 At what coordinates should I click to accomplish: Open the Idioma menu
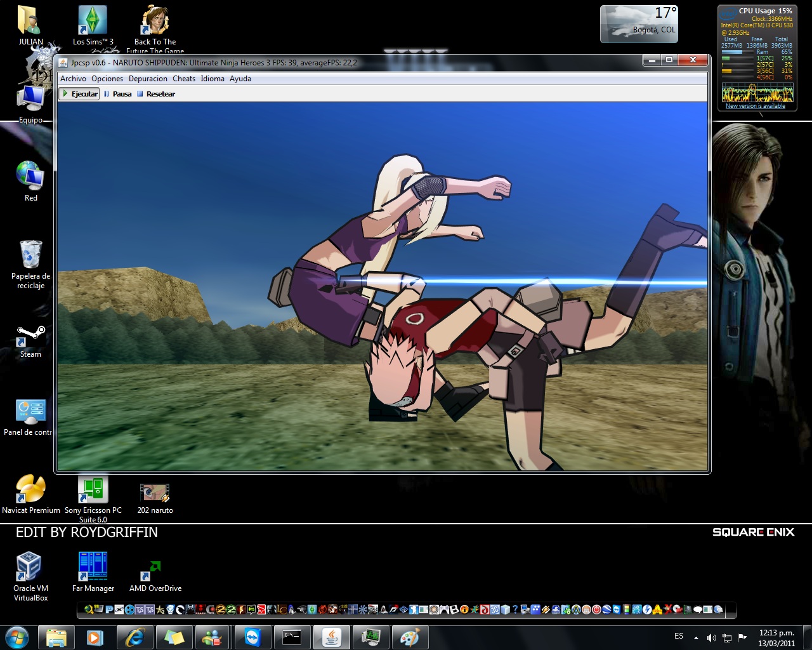tap(213, 79)
